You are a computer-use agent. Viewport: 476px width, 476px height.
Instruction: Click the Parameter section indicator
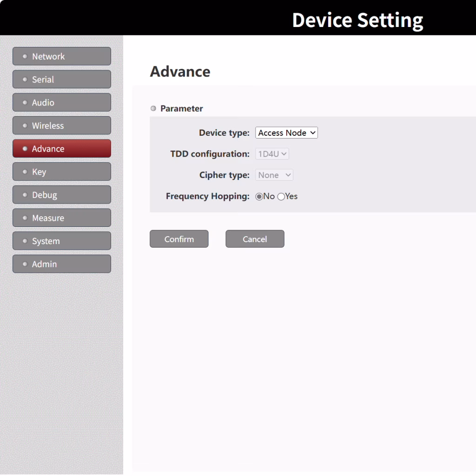[x=153, y=108]
